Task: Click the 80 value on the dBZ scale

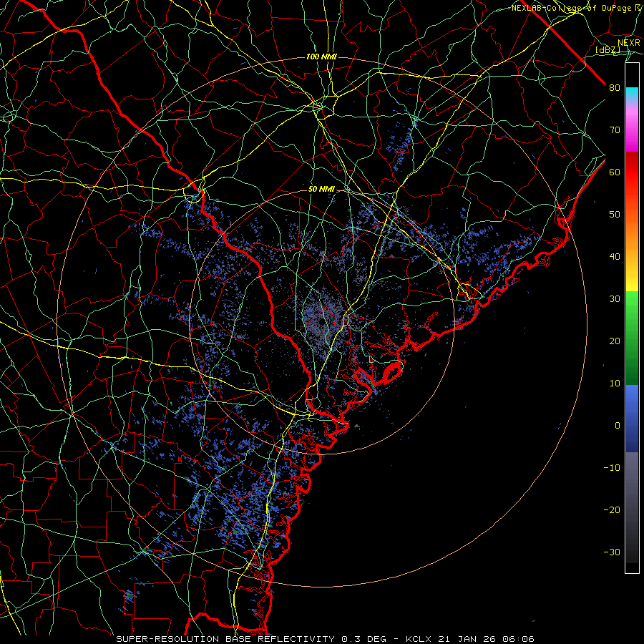Action: pos(615,88)
